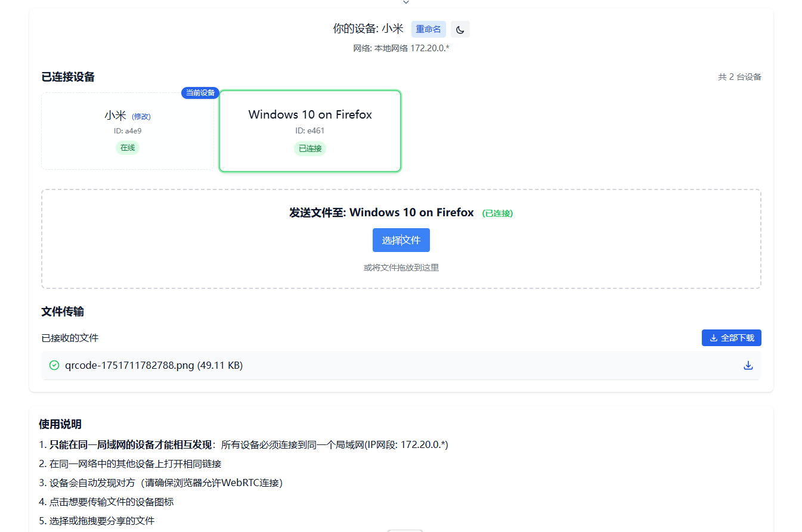This screenshot has height=532, width=802.
Task: Open the 修改 link to edit device name
Action: click(x=142, y=116)
